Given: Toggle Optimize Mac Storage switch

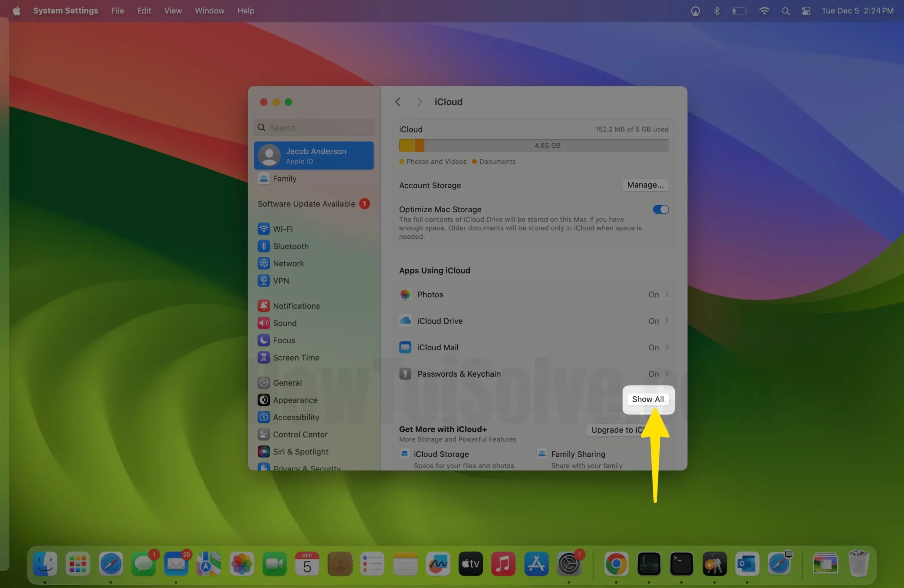Looking at the screenshot, I should (661, 210).
